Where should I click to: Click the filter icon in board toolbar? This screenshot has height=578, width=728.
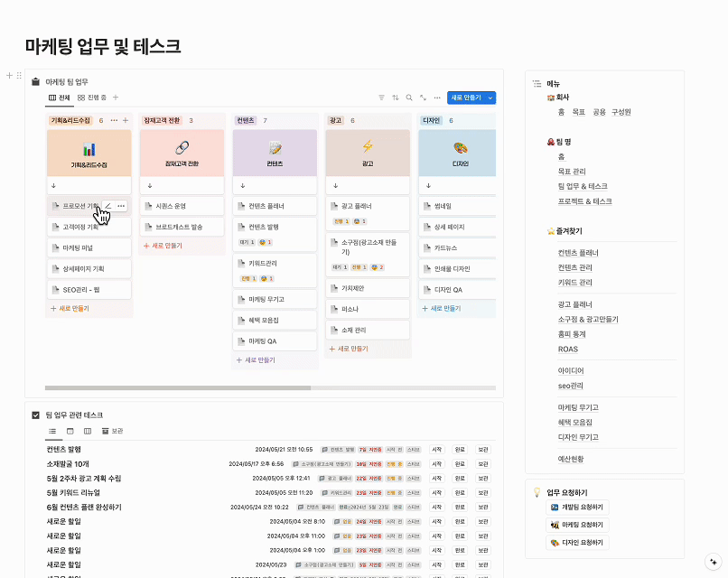pyautogui.click(x=381, y=98)
